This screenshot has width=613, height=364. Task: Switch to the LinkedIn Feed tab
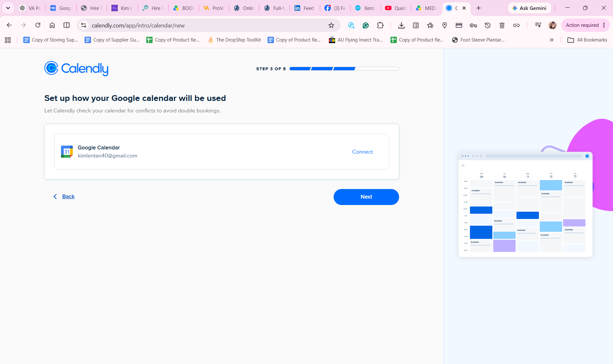(x=305, y=8)
